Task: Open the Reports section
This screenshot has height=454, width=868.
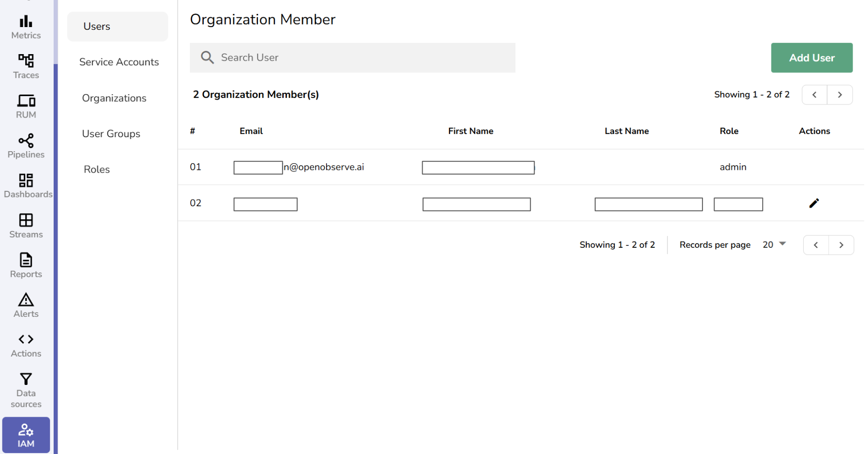Action: [x=26, y=260]
